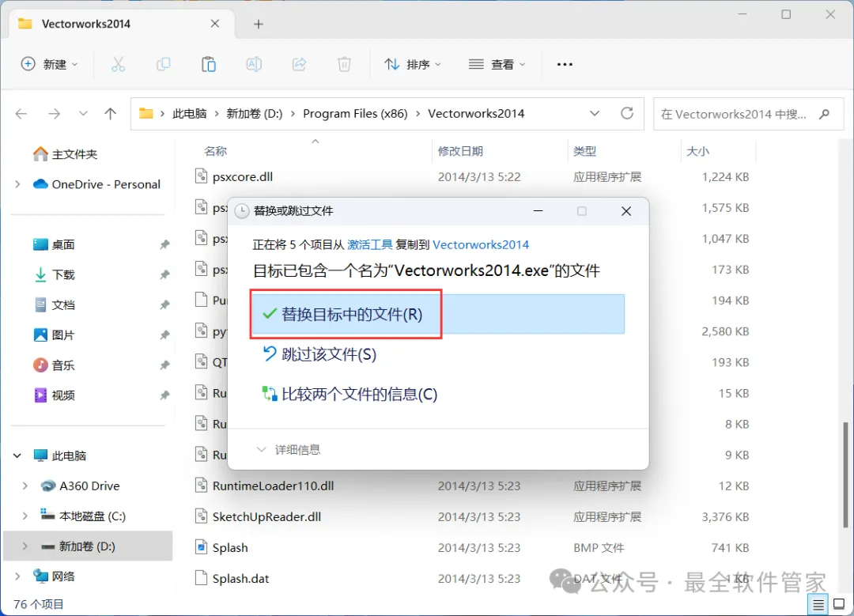Go up one folder level arrow
This screenshot has width=854, height=616.
[x=111, y=114]
